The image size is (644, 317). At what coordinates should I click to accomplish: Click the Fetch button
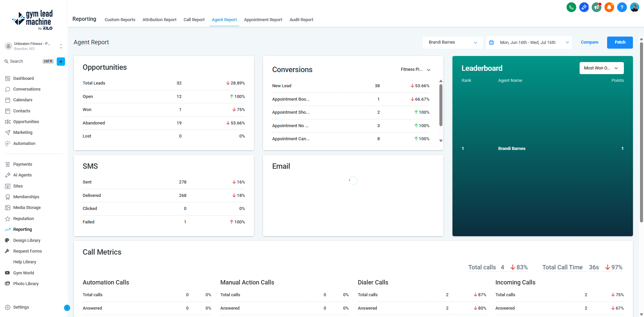click(620, 42)
